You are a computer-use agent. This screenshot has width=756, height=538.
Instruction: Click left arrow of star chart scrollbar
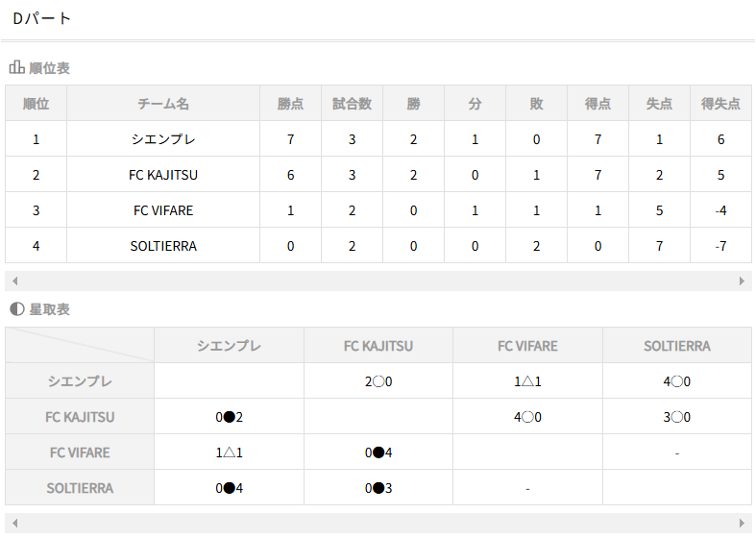(15, 523)
